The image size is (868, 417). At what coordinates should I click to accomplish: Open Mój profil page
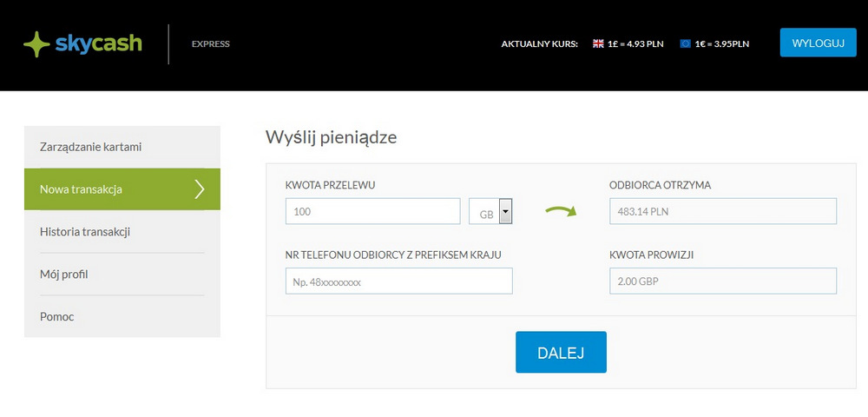click(x=64, y=274)
